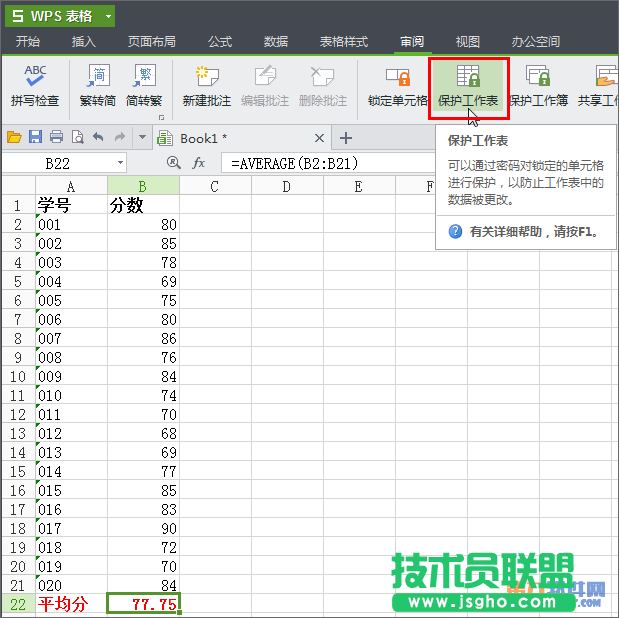Image resolution: width=619 pixels, height=618 pixels.
Task: Expand the quick access toolbar dropdown
Action: coord(143,137)
